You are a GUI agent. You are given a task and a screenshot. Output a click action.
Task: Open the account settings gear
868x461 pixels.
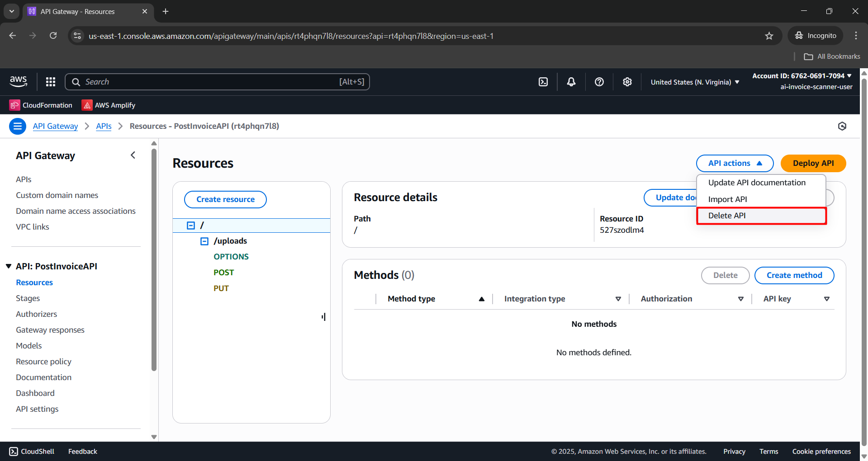(x=627, y=82)
